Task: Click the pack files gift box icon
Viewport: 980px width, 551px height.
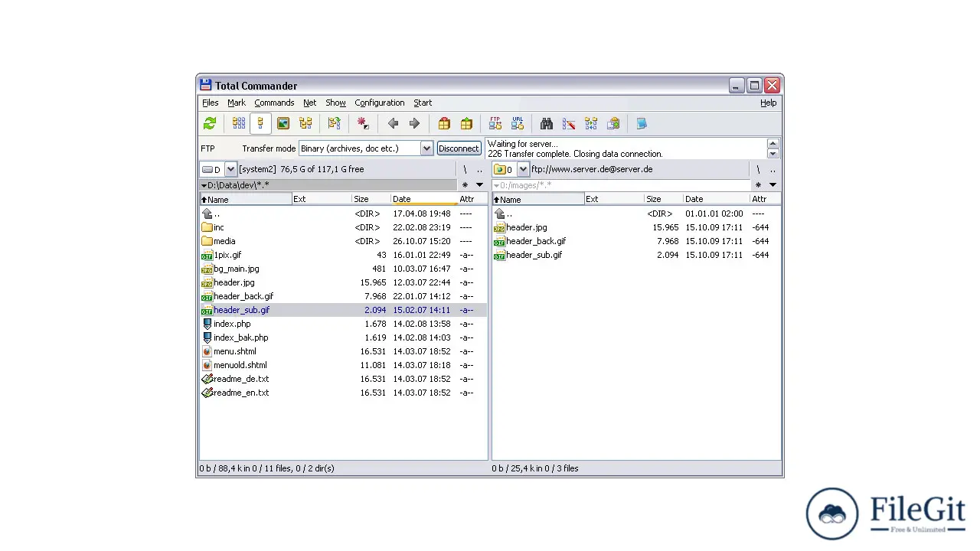Action: (444, 123)
